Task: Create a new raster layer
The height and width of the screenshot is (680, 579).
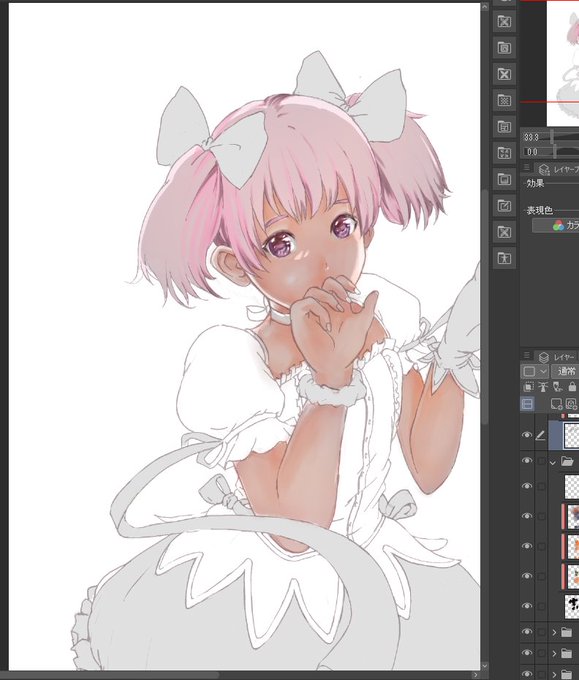Action: (556, 404)
